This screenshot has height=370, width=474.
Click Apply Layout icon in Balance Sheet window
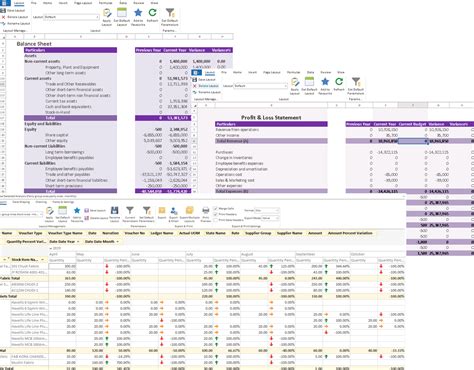point(107,13)
